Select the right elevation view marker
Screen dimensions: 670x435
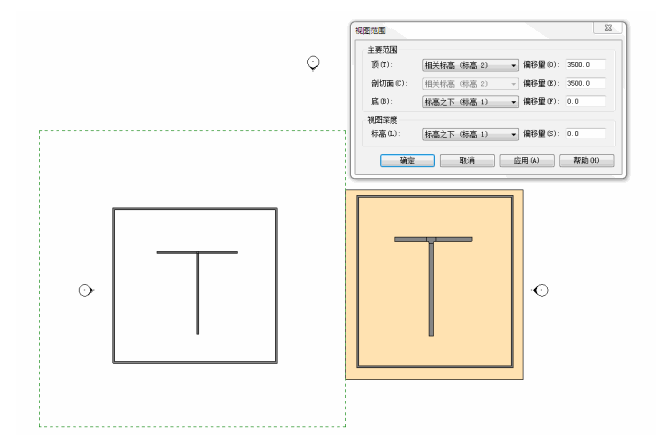(541, 290)
